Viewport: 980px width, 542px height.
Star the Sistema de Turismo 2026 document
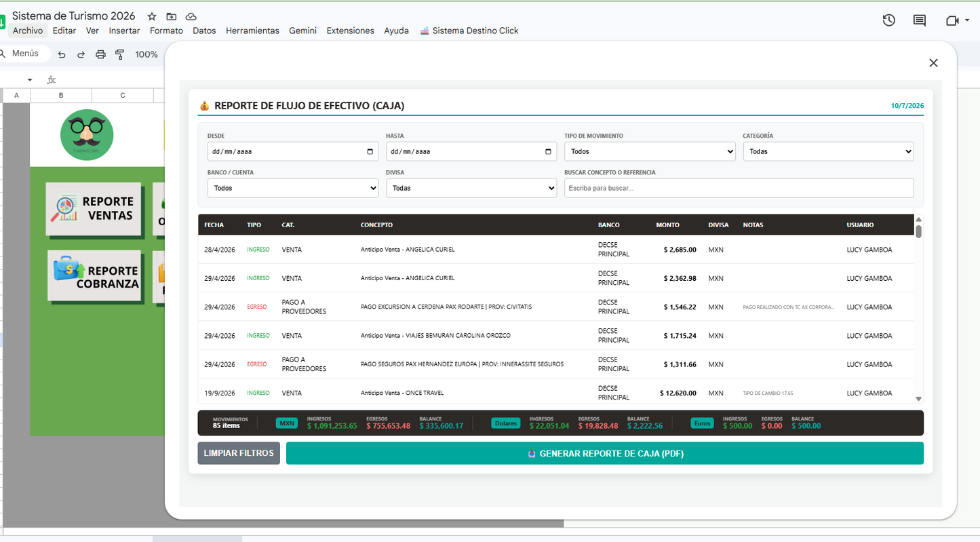pos(152,16)
